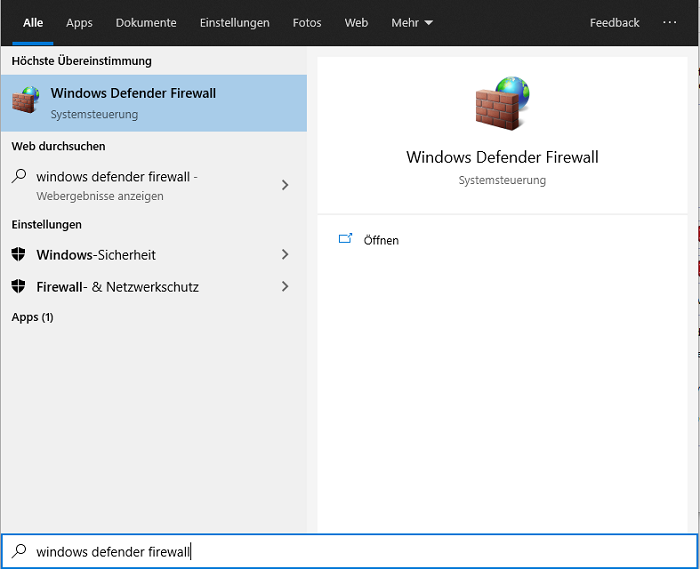
Task: Click the Öffnen open icon
Action: point(346,239)
